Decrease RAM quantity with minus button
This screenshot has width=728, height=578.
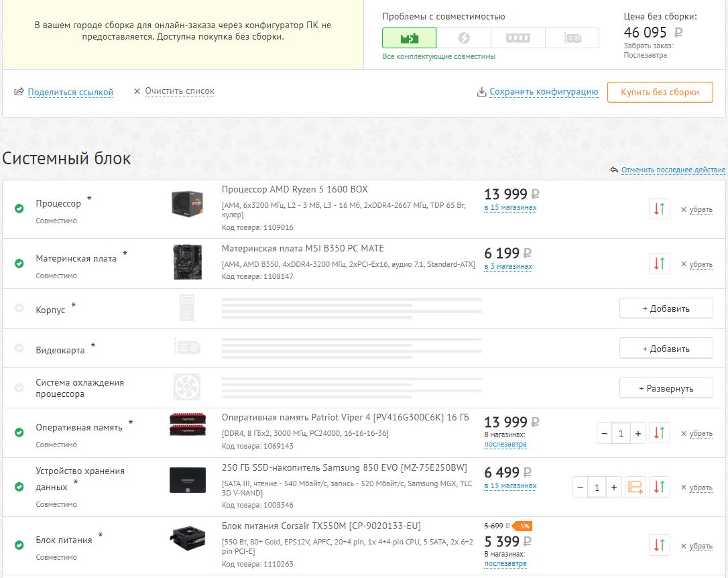[604, 434]
